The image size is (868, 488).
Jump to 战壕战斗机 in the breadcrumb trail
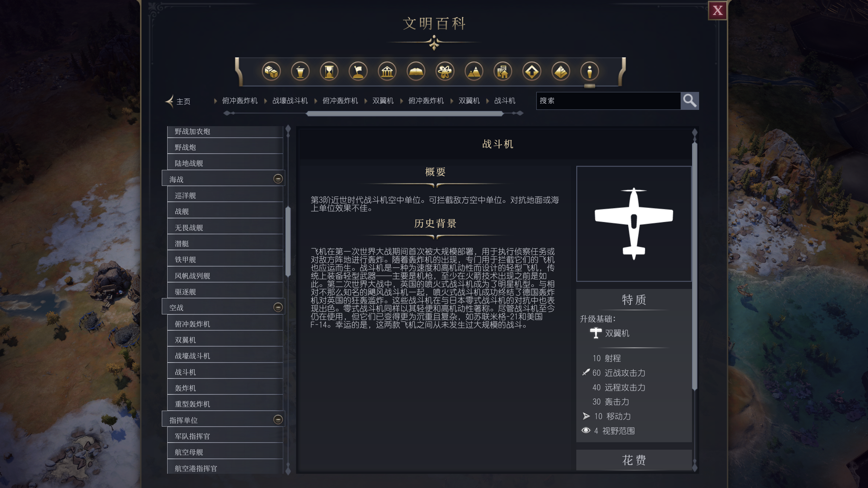[290, 101]
